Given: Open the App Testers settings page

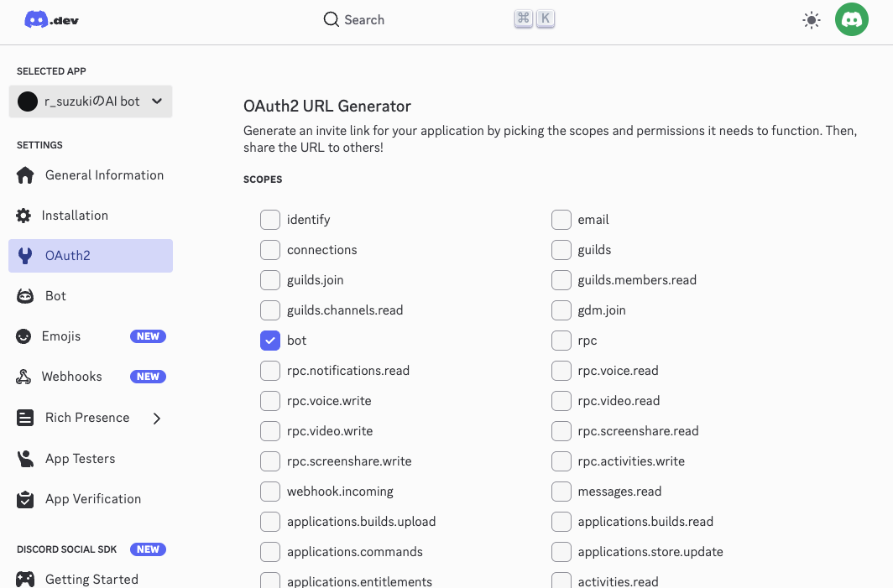Looking at the screenshot, I should point(80,459).
